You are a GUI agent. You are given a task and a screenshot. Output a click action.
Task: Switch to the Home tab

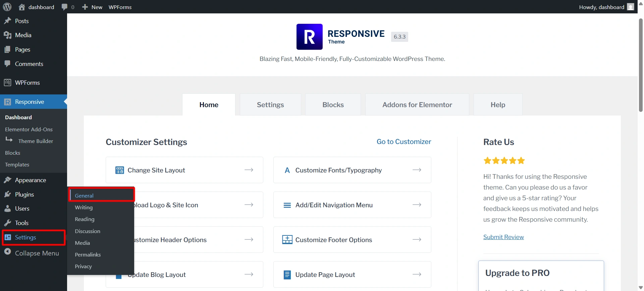209,105
